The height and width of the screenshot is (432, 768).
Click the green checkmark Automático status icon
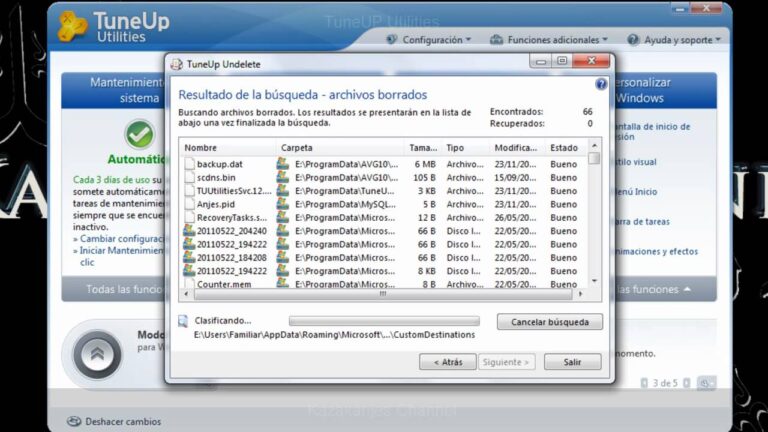tap(140, 134)
